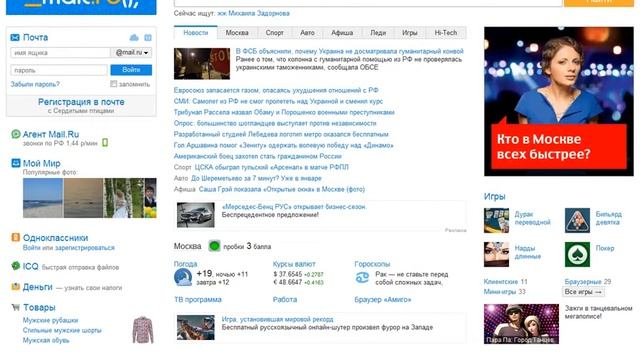Open the Игра, установившая мировой рекорд link
Viewport: 640px width, 360px height.
(278, 319)
